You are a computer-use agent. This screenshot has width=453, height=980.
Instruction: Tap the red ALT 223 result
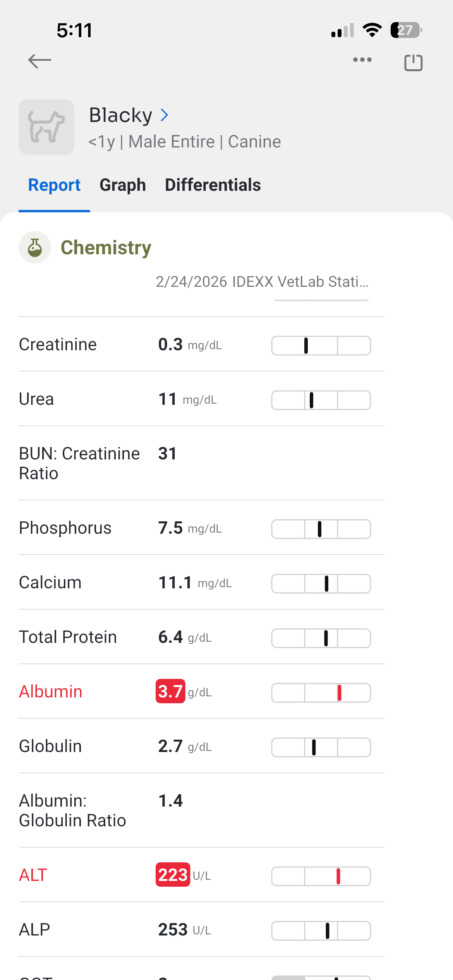173,875
